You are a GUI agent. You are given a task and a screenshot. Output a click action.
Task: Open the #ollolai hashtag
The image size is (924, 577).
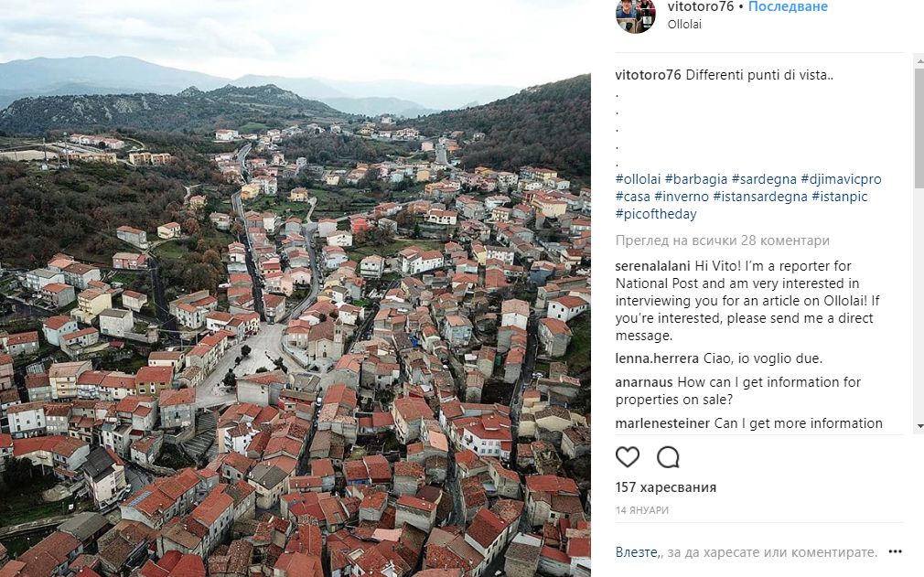click(639, 179)
